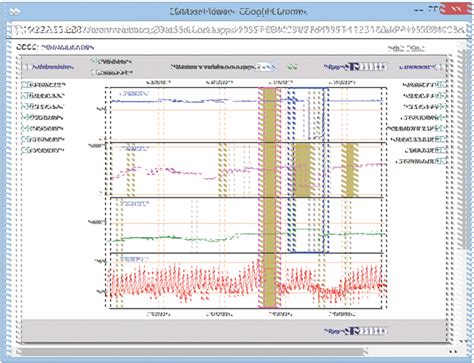Click the series label in the purple chart panel
The height and width of the screenshot is (363, 474).
coord(134,148)
